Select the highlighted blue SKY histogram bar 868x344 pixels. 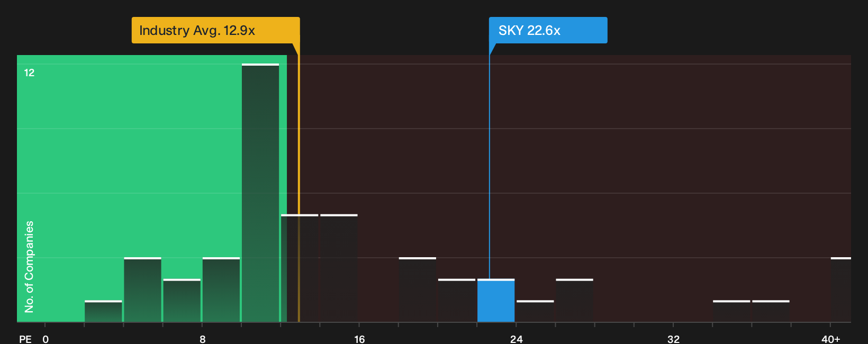point(496,301)
